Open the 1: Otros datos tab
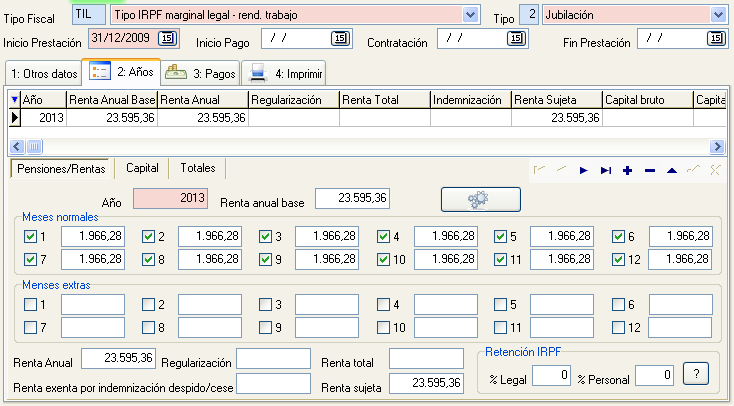Image resolution: width=734 pixels, height=406 pixels. [x=44, y=74]
